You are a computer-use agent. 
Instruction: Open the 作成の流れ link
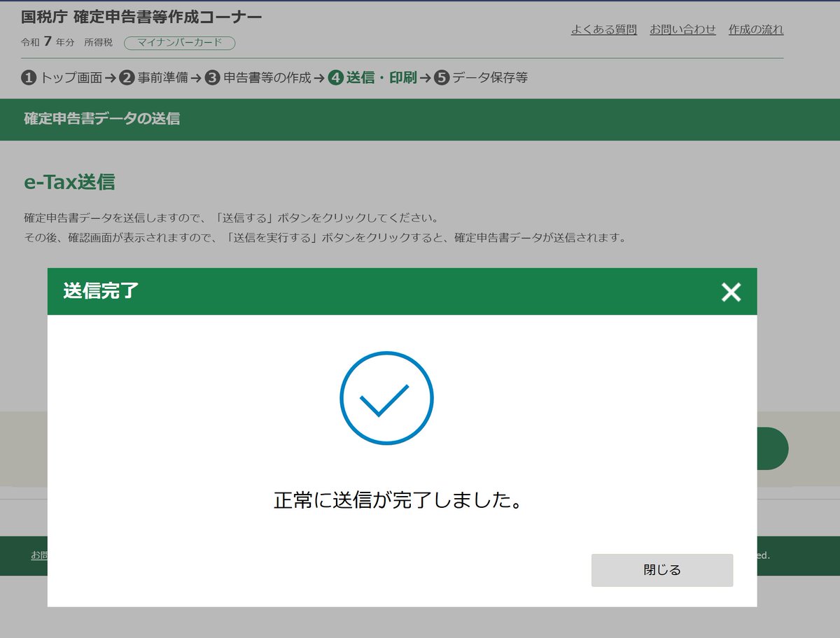756,29
